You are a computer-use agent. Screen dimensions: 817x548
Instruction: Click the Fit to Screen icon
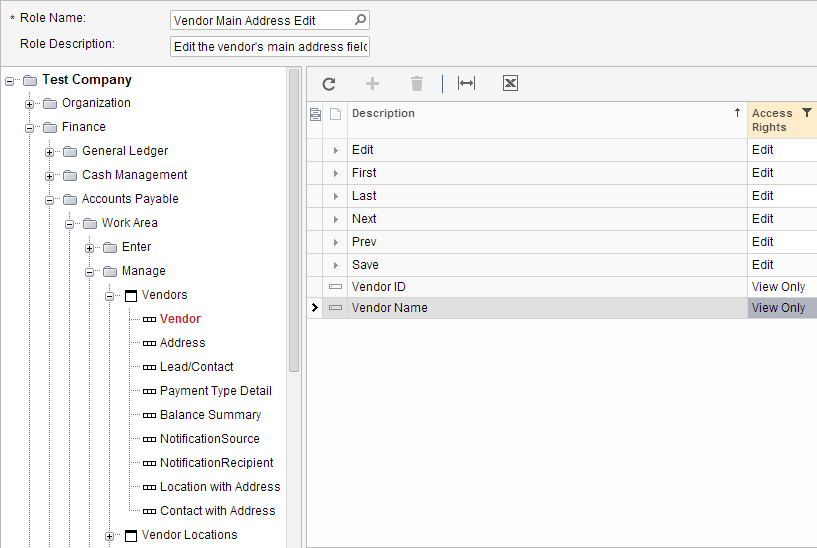pyautogui.click(x=466, y=84)
